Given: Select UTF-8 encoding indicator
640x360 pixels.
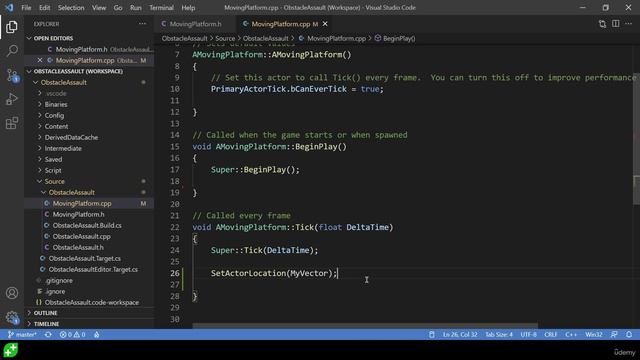Looking at the screenshot, I should point(529,335).
